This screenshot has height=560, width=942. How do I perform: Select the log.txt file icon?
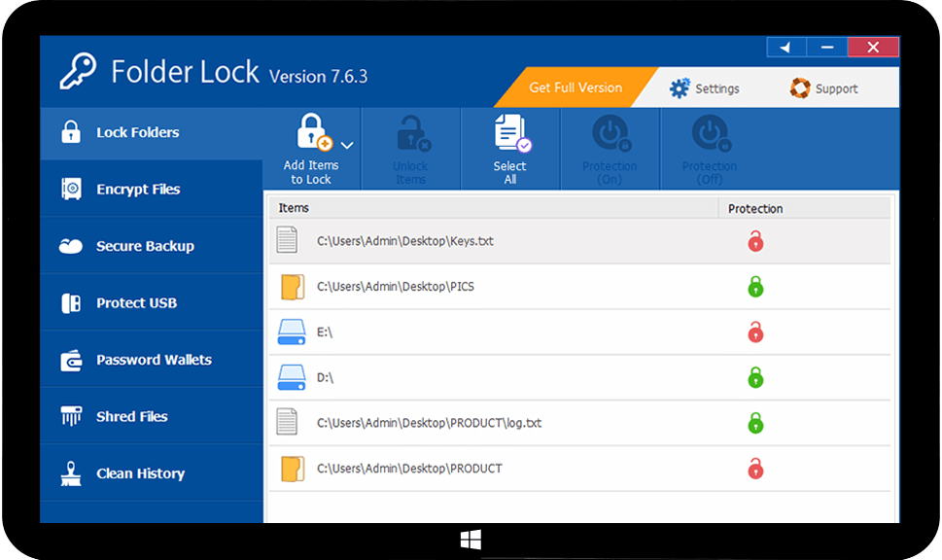point(287,422)
